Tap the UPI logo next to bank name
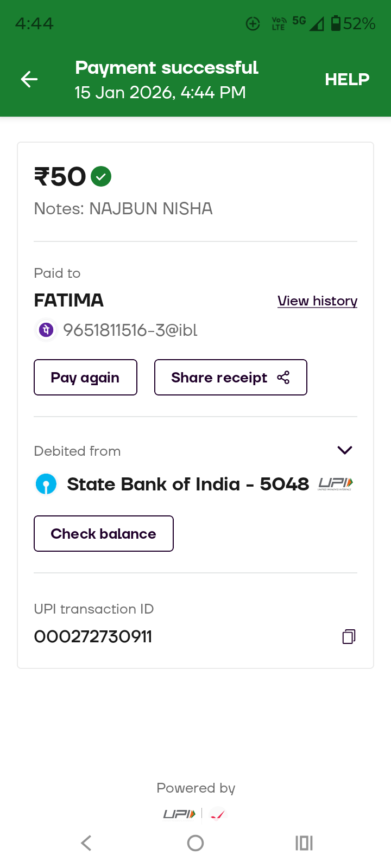 click(x=335, y=484)
